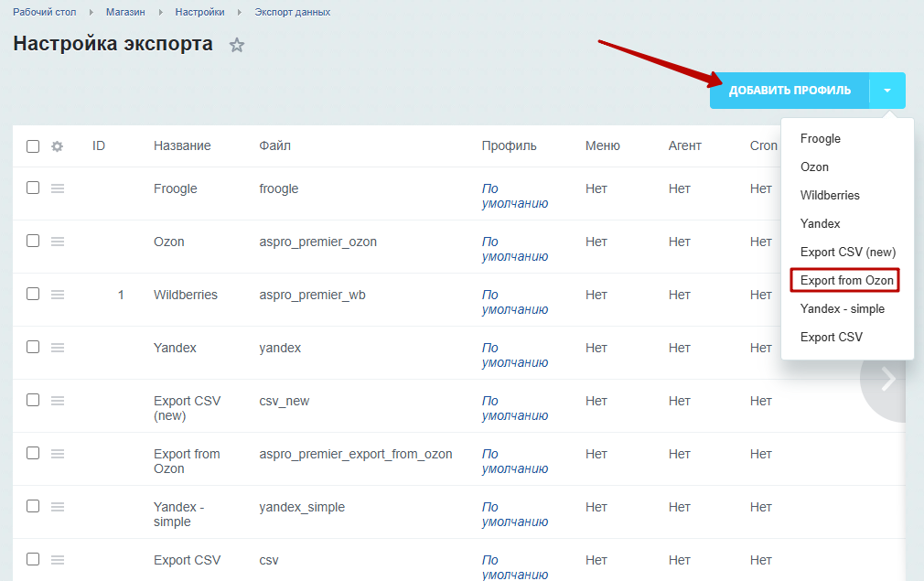The width and height of the screenshot is (924, 581).
Task: Open the row menu for Export from Ozon
Action: [57, 454]
